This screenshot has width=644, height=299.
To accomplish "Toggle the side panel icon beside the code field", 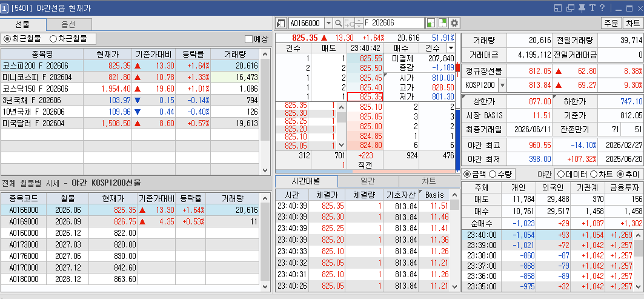I will (281, 23).
